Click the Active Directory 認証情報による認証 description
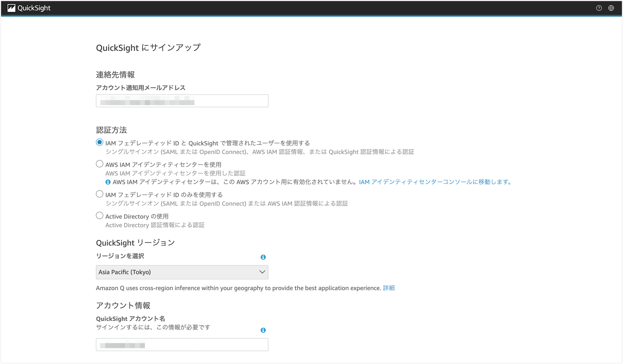This screenshot has height=364, width=623. (155, 225)
